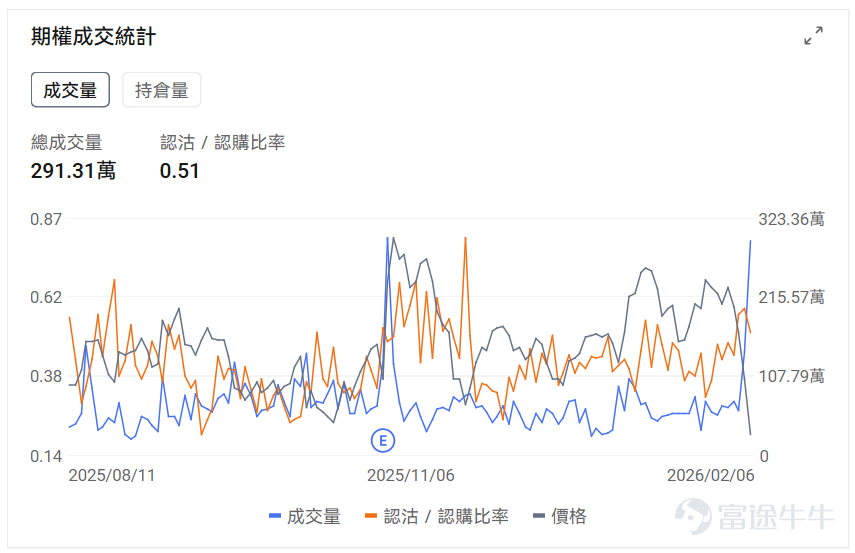Click the 323.36萬 right axis label
This screenshot has width=855, height=553.
[x=791, y=219]
